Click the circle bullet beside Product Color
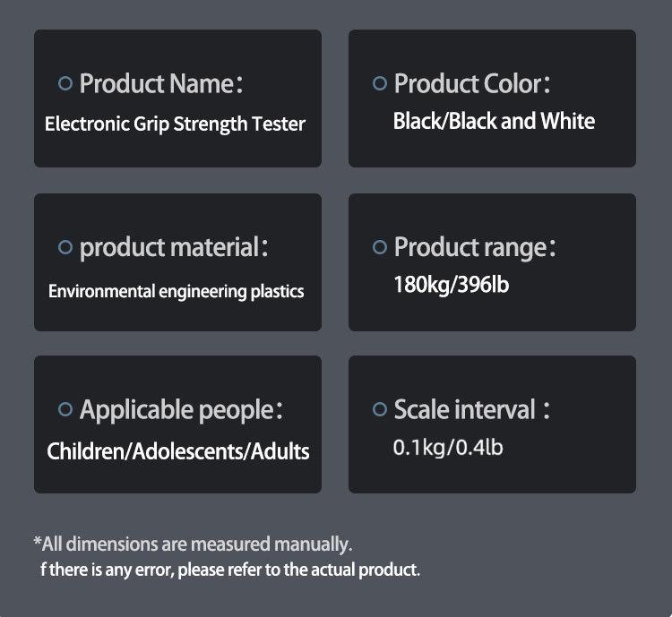Screen dimensions: 672x617 click(379, 83)
